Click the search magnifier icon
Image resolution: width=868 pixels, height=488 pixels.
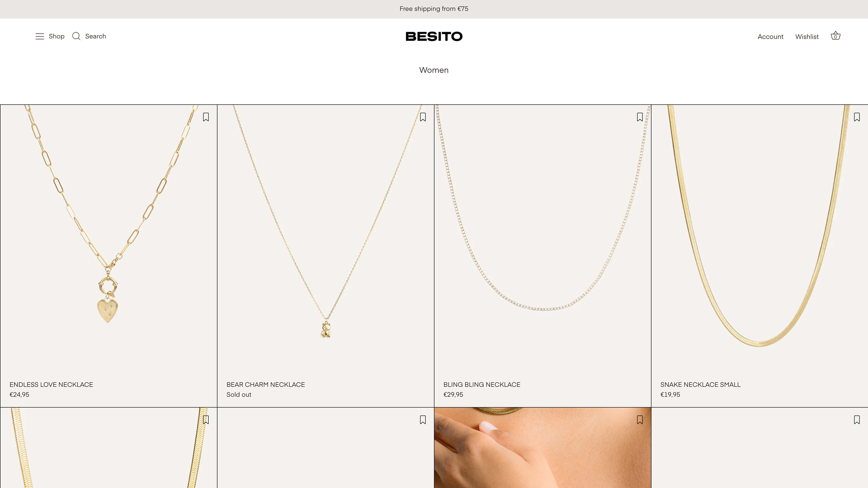click(x=76, y=36)
